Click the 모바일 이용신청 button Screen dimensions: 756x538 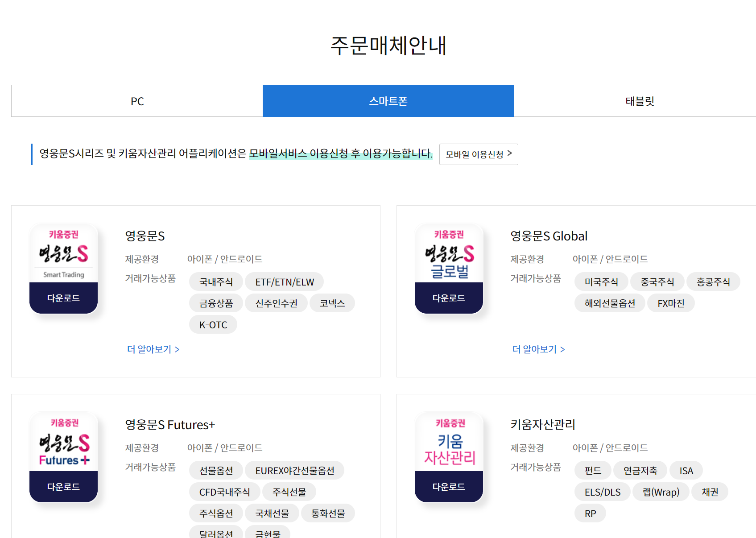(x=479, y=154)
